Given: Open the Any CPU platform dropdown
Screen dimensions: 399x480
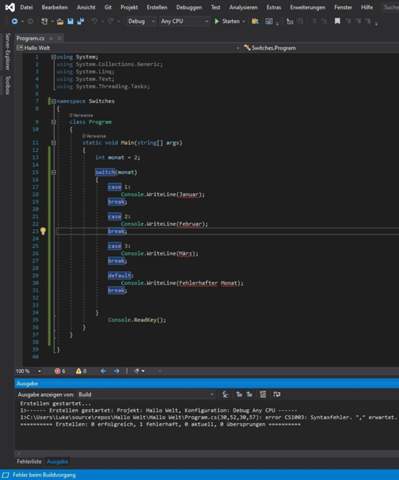Looking at the screenshot, I should coord(184,21).
